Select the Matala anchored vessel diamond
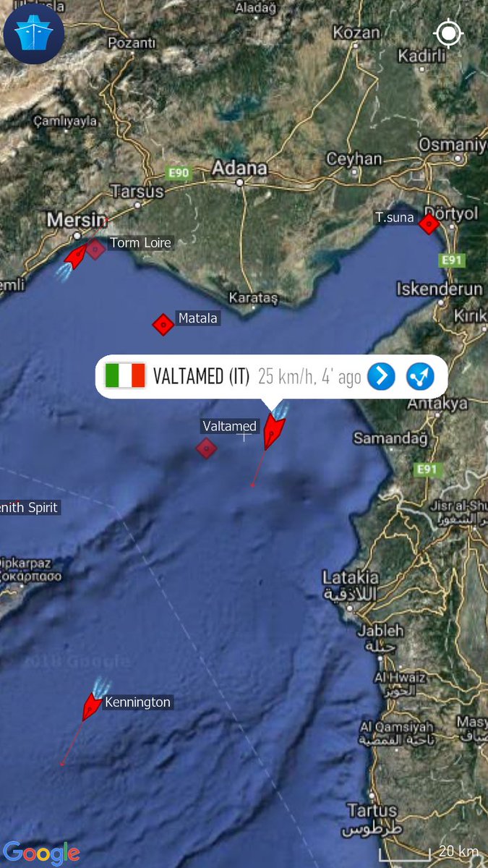 point(163,325)
